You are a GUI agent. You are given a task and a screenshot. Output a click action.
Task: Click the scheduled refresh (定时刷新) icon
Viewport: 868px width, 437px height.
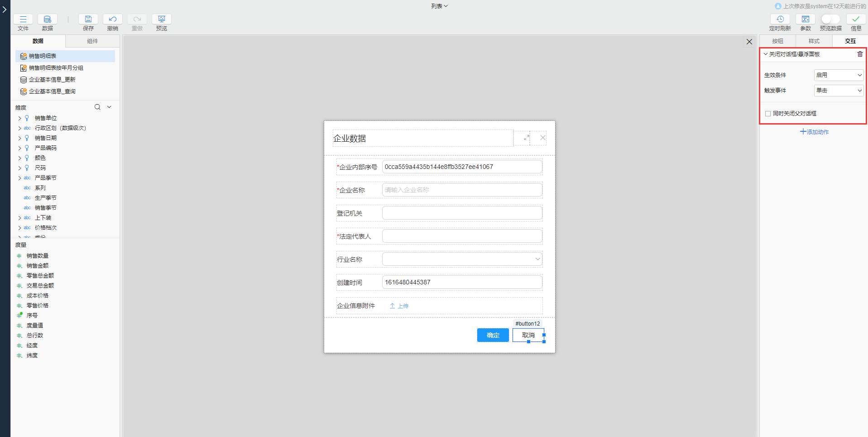pos(780,19)
